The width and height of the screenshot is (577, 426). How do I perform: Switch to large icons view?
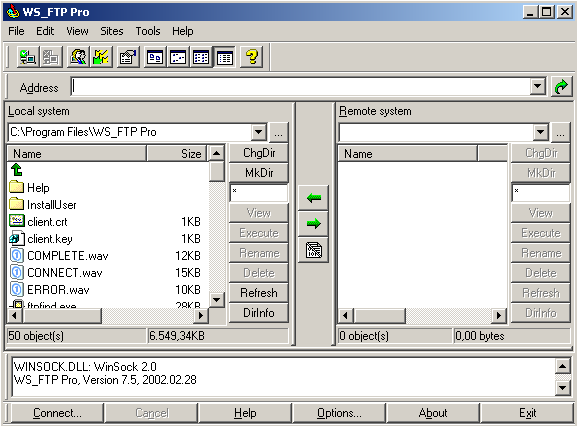pos(155,57)
